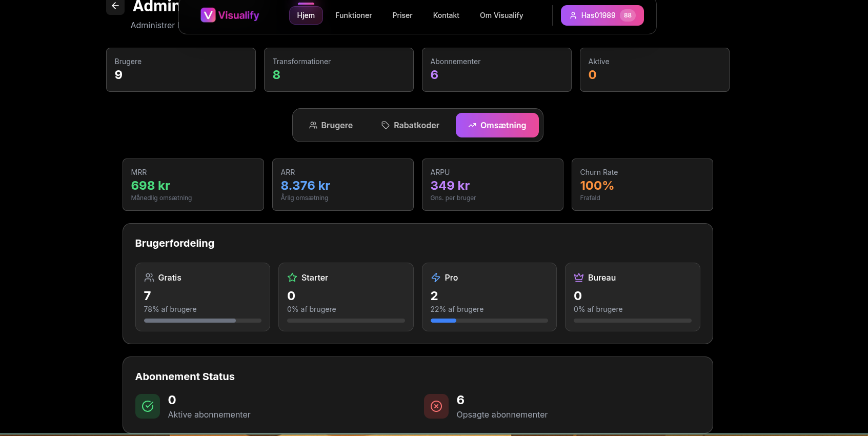
Task: Click the red cancelled subscriptions icon
Action: point(436,406)
